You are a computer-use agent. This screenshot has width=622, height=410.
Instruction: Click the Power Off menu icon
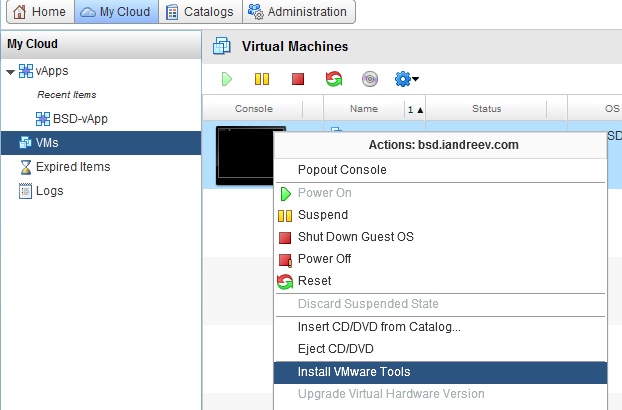(x=285, y=260)
